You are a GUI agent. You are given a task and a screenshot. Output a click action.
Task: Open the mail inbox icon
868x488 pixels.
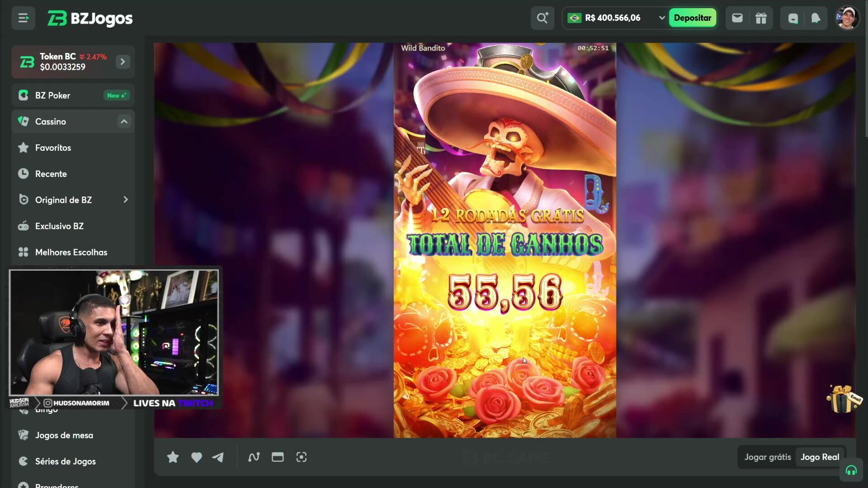[x=737, y=18]
